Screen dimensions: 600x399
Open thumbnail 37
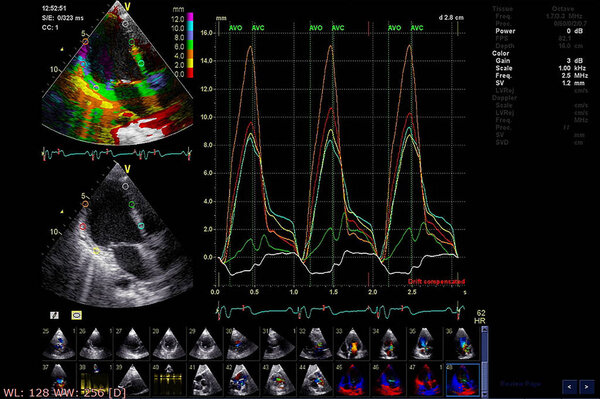click(59, 379)
